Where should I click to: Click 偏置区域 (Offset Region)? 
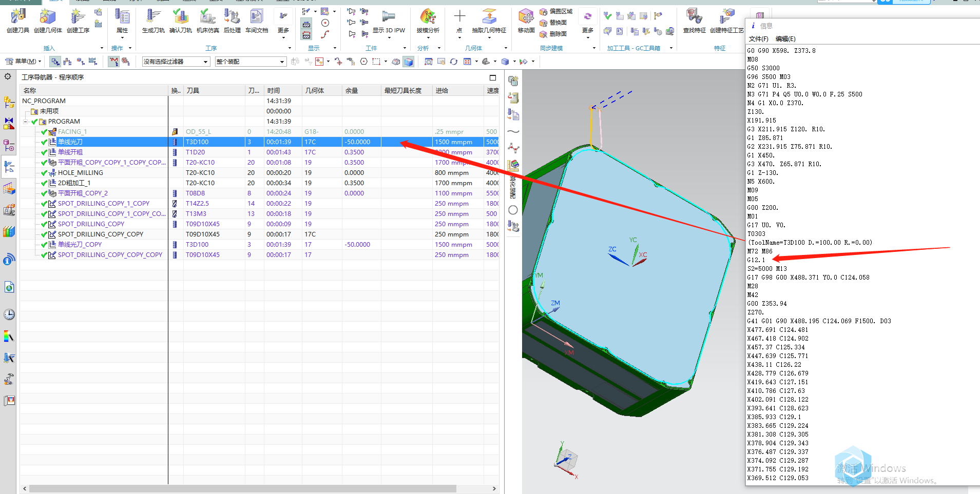(556, 11)
